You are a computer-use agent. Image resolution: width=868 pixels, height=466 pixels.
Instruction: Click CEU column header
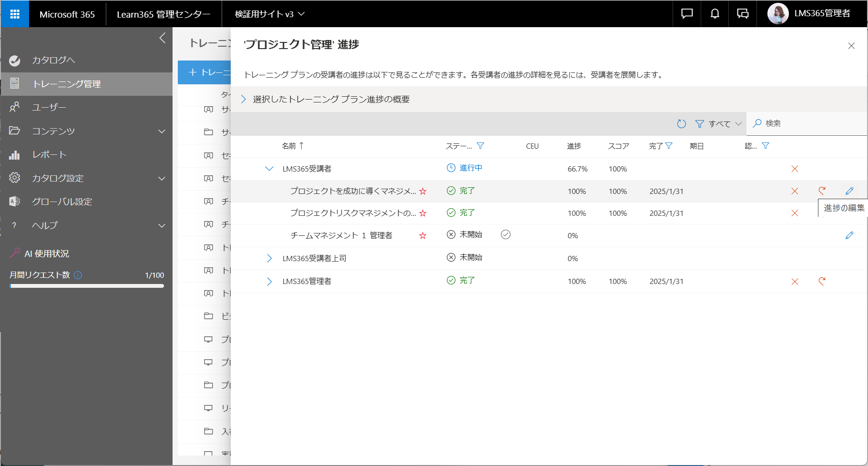(532, 146)
